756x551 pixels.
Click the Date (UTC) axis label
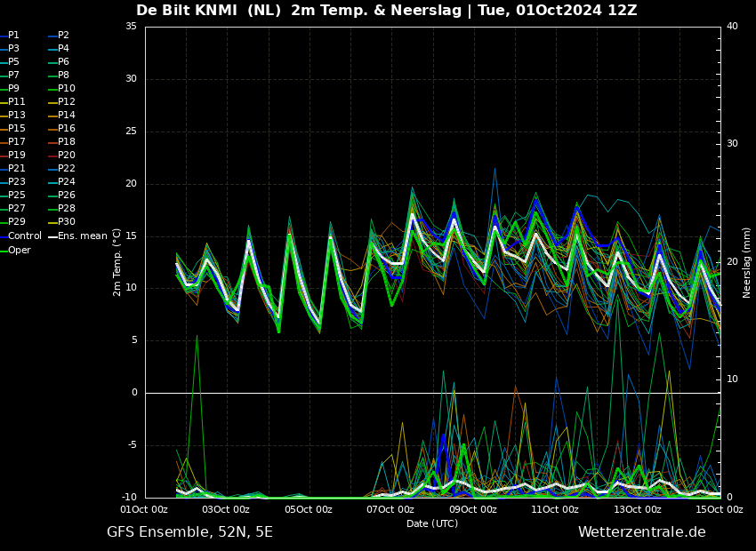pyautogui.click(x=432, y=524)
